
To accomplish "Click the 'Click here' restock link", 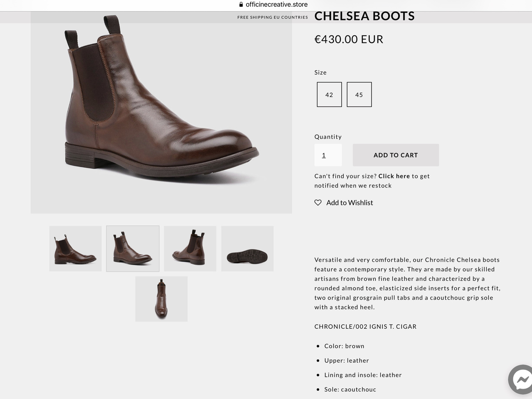I will tap(394, 176).
